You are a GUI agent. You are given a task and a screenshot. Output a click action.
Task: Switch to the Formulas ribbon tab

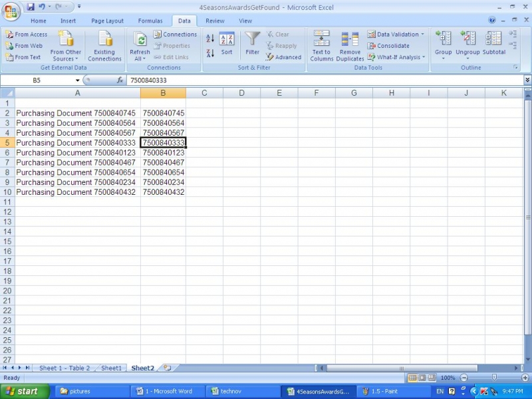point(150,21)
